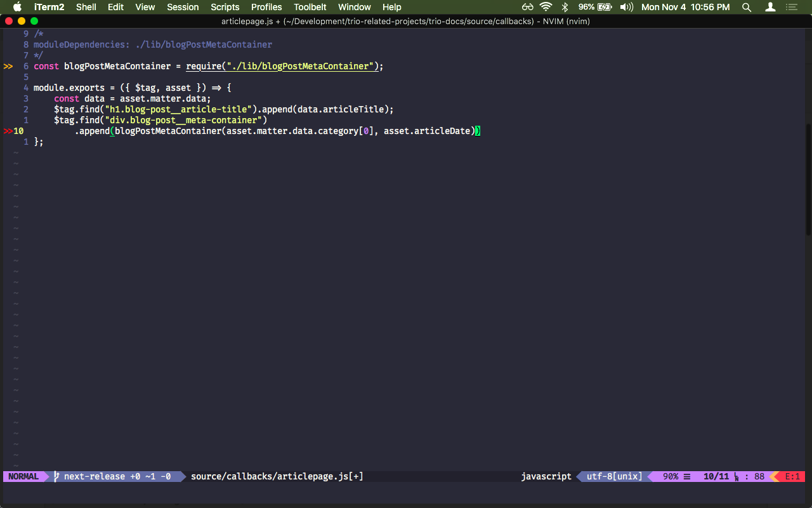Screen dimensions: 812x508
Task: Open the Edit menu
Action: [x=115, y=7]
